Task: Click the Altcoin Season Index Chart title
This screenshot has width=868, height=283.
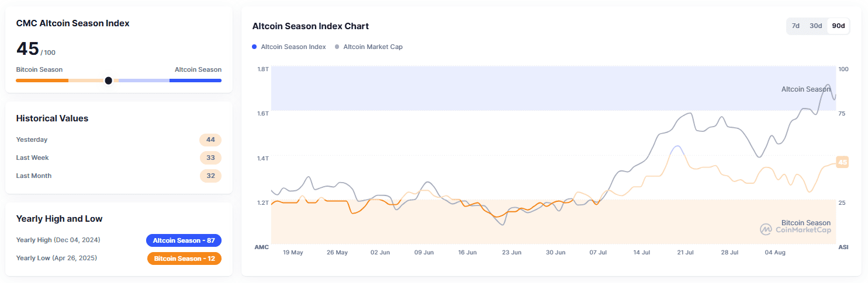Action: pos(310,26)
